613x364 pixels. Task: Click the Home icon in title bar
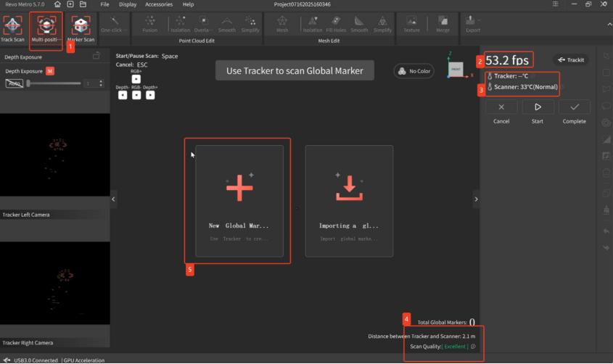(58, 4)
